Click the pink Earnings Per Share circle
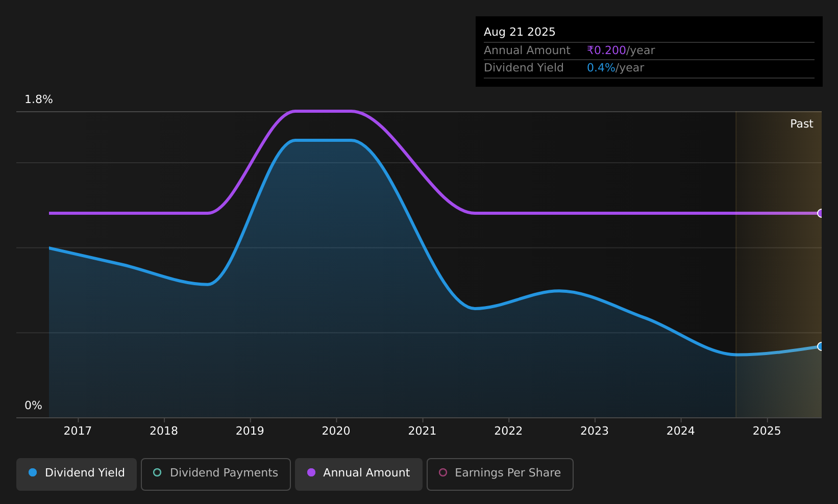This screenshot has height=504, width=838. [x=443, y=472]
